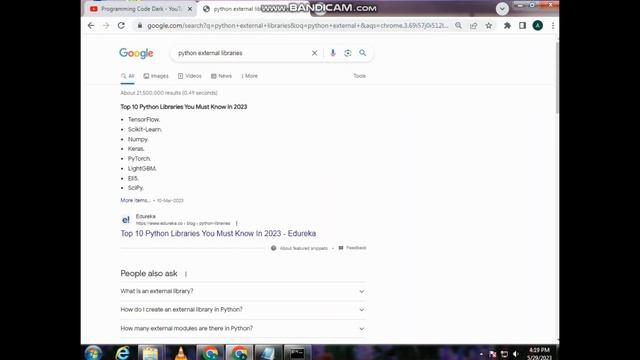Open search Tools

click(x=359, y=76)
